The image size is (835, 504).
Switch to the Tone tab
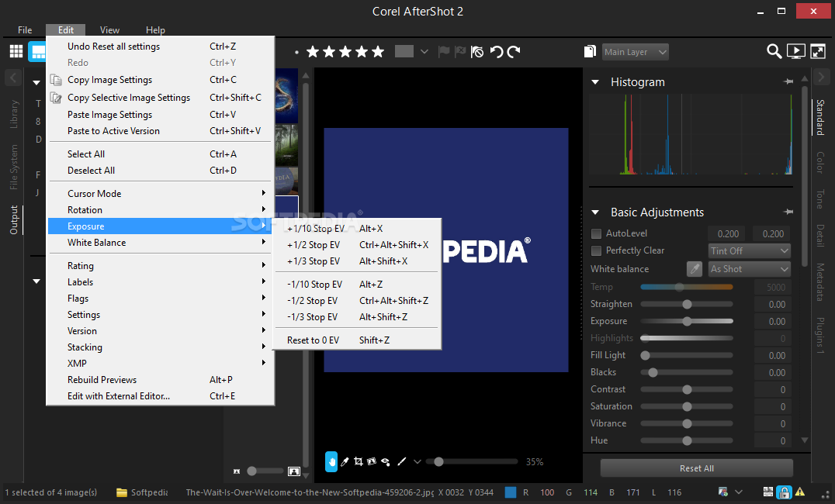click(x=820, y=199)
